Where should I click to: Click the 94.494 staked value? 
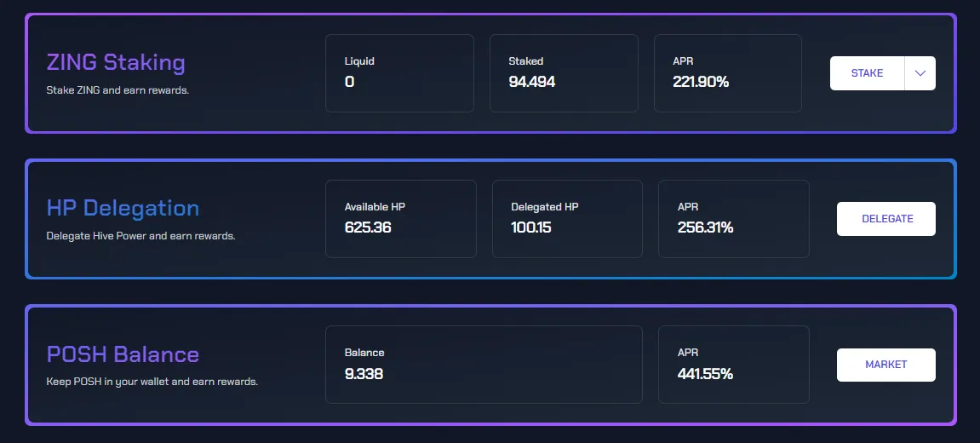tap(532, 81)
